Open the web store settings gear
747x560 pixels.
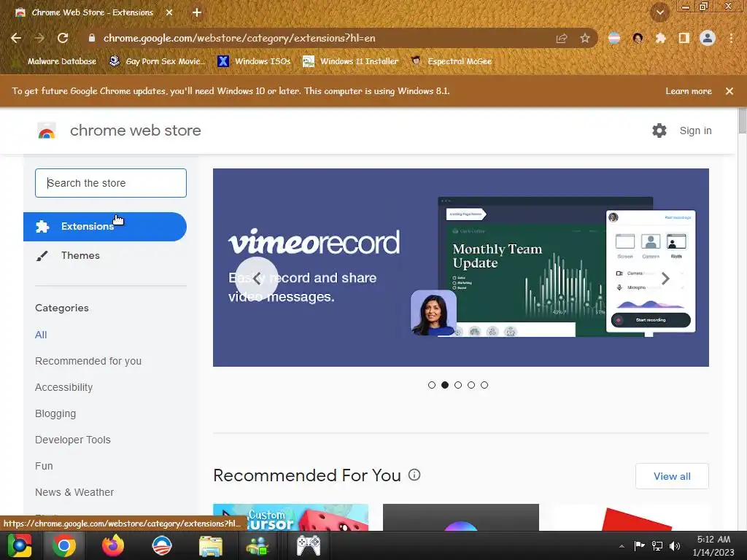point(659,131)
